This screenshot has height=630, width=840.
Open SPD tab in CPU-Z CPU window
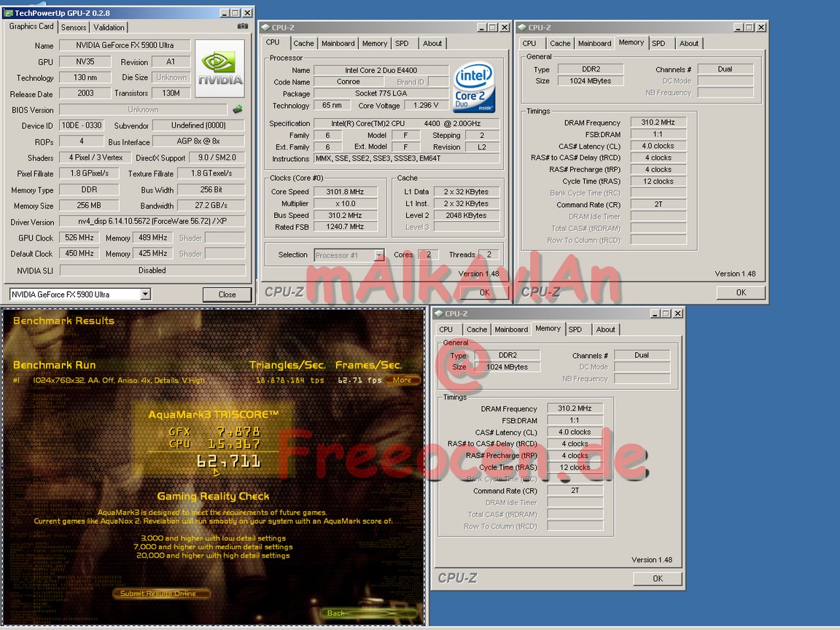click(402, 44)
